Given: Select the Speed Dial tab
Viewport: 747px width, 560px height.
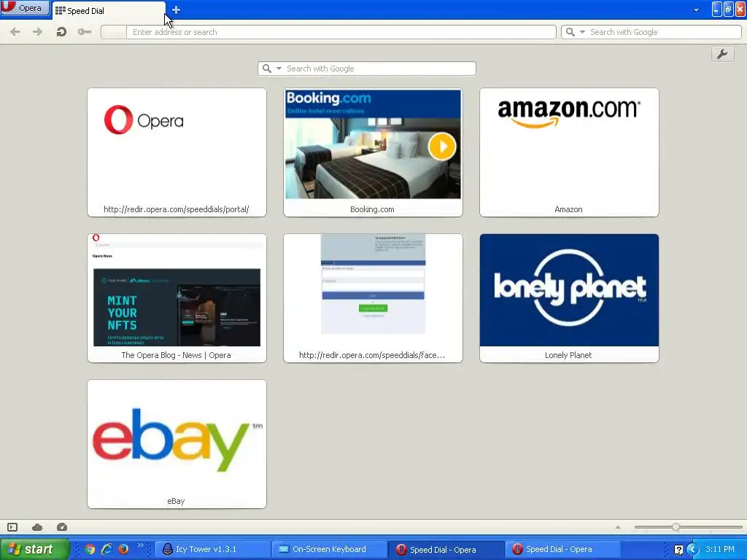Looking at the screenshot, I should [x=109, y=10].
